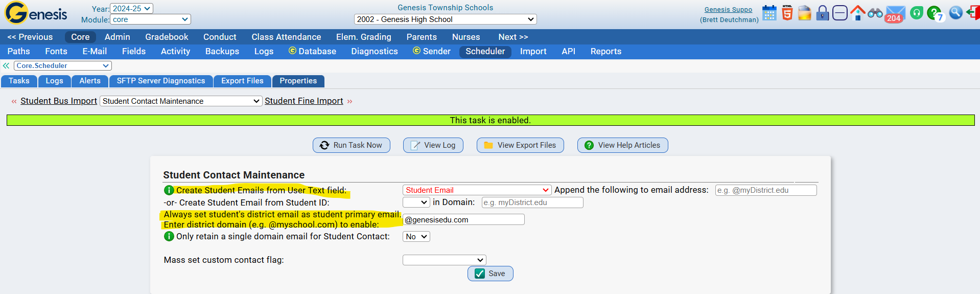Click the @genesisedu.com district domain field

(x=464, y=220)
